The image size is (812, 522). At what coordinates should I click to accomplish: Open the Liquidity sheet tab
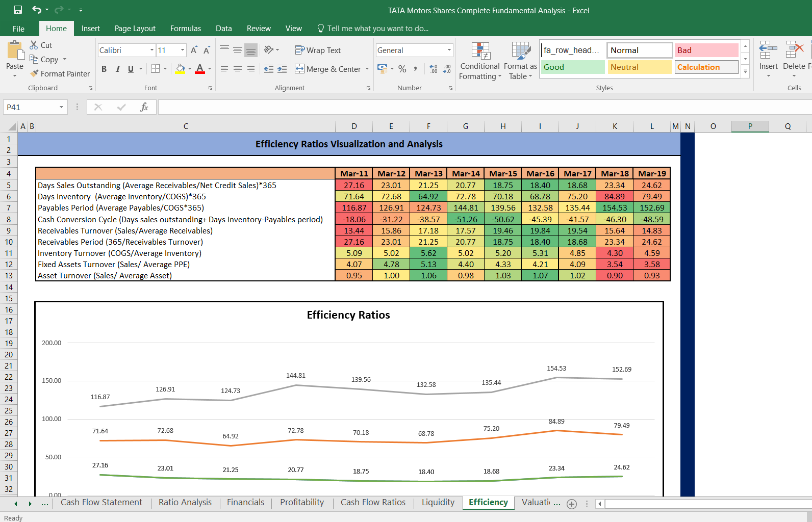[438, 502]
